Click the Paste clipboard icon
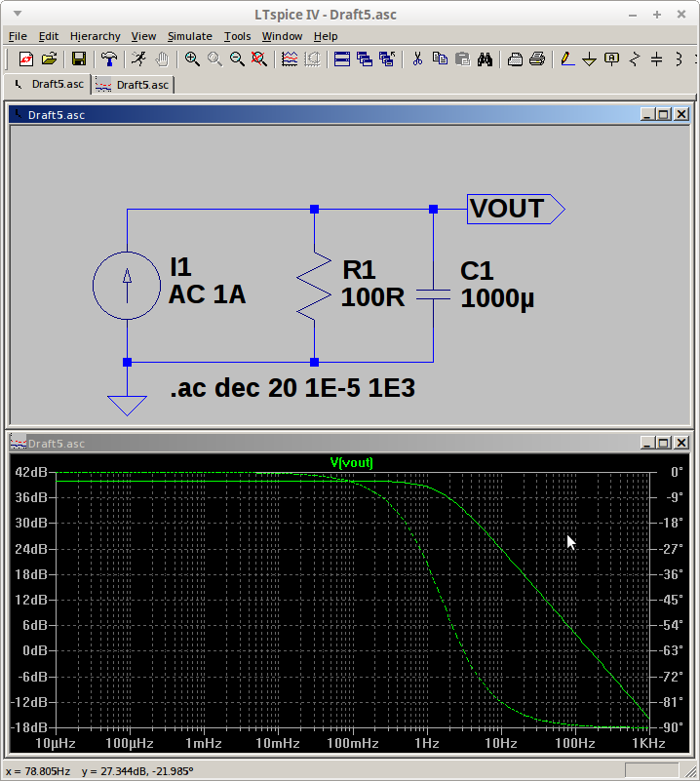 pos(462,59)
